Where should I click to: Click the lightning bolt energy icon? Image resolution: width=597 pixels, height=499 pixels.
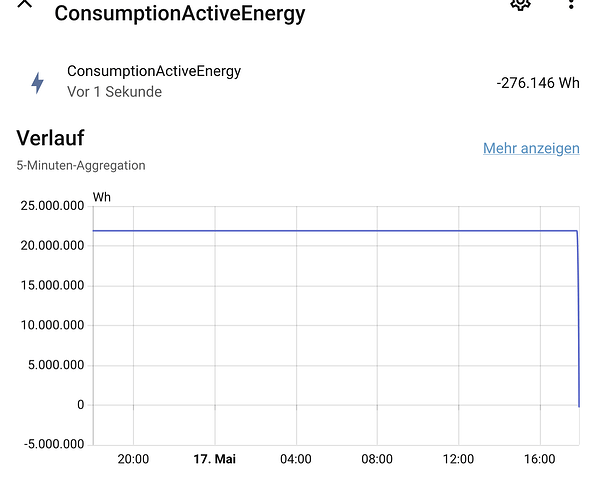coord(37,83)
